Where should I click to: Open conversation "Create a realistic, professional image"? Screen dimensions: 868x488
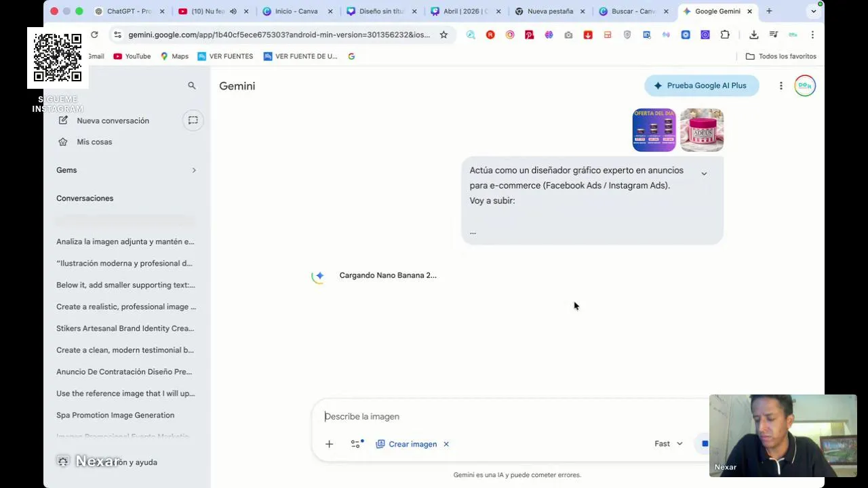pyautogui.click(x=125, y=306)
